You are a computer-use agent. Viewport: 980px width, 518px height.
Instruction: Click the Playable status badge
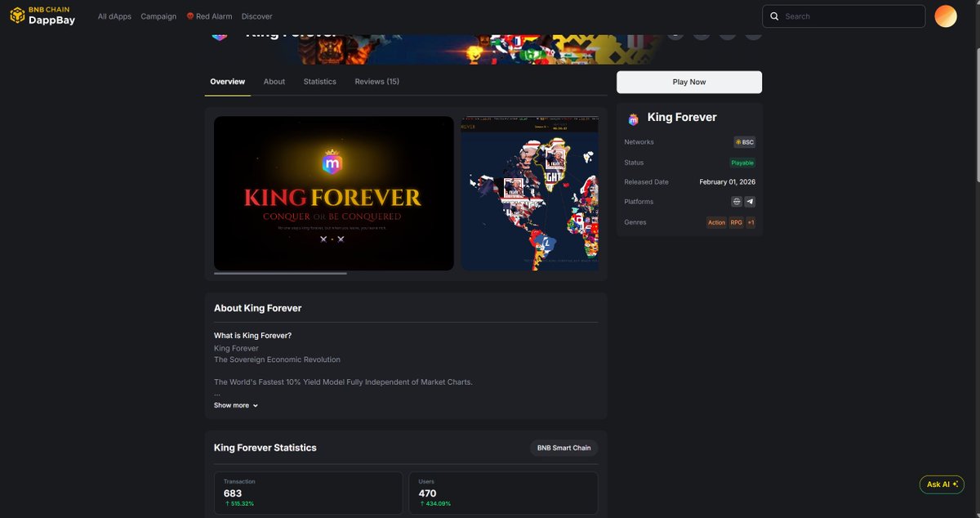click(742, 163)
